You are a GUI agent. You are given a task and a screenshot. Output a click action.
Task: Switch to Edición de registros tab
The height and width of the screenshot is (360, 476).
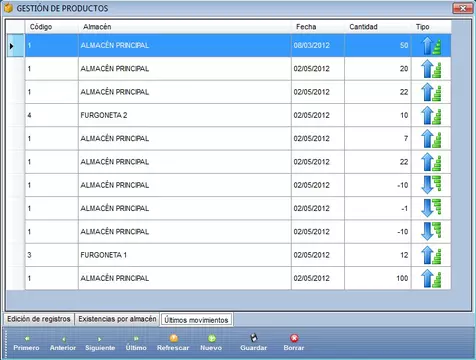point(39,319)
